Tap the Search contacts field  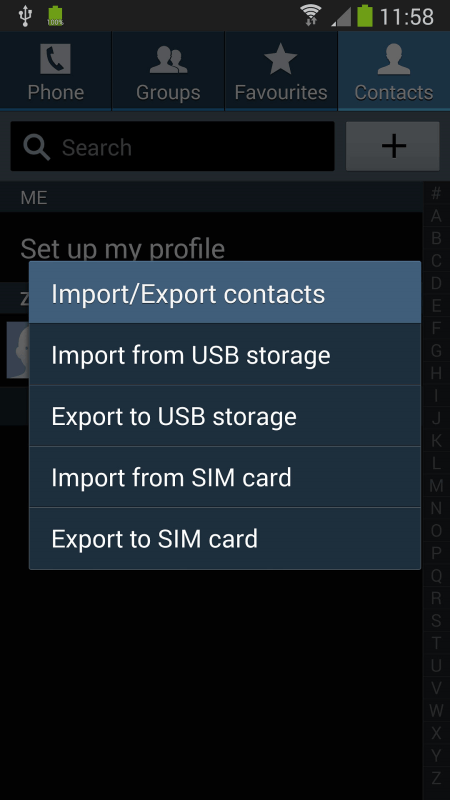point(172,146)
